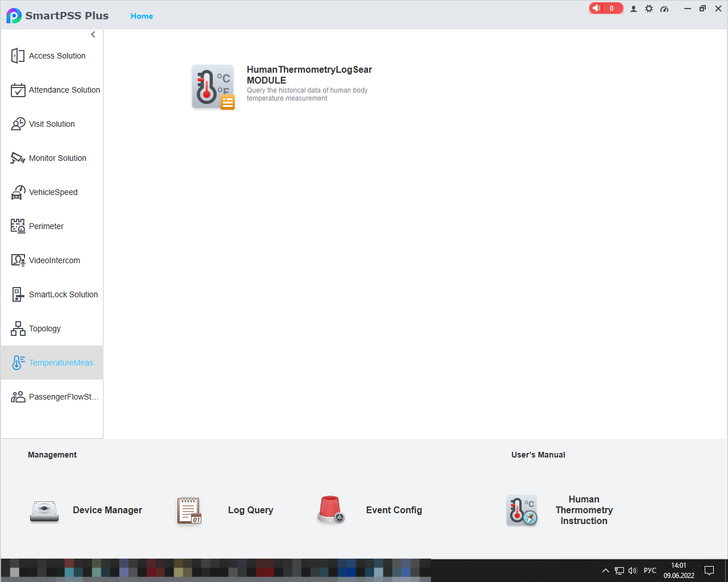Open the Visit Solution icon

[x=18, y=124]
